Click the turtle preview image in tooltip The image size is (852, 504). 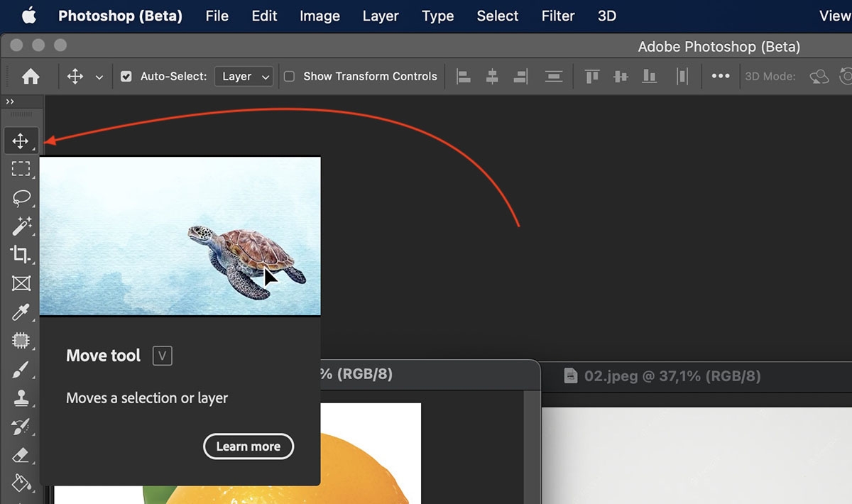click(180, 236)
